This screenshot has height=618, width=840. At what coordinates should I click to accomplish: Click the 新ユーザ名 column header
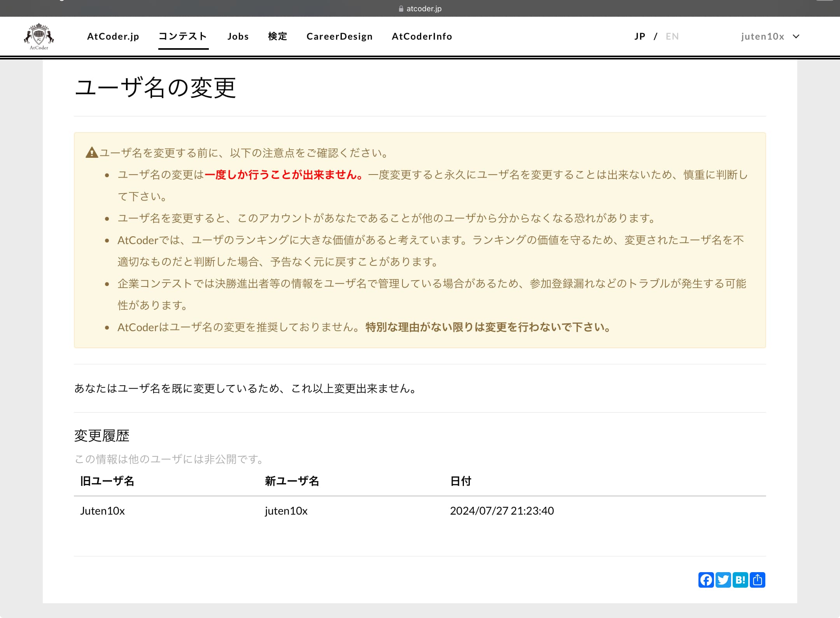click(292, 481)
